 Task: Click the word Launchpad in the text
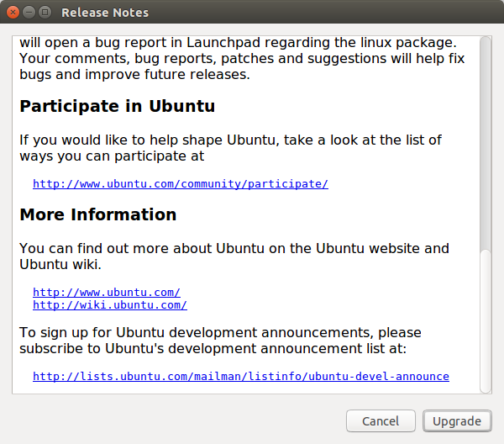coord(223,43)
